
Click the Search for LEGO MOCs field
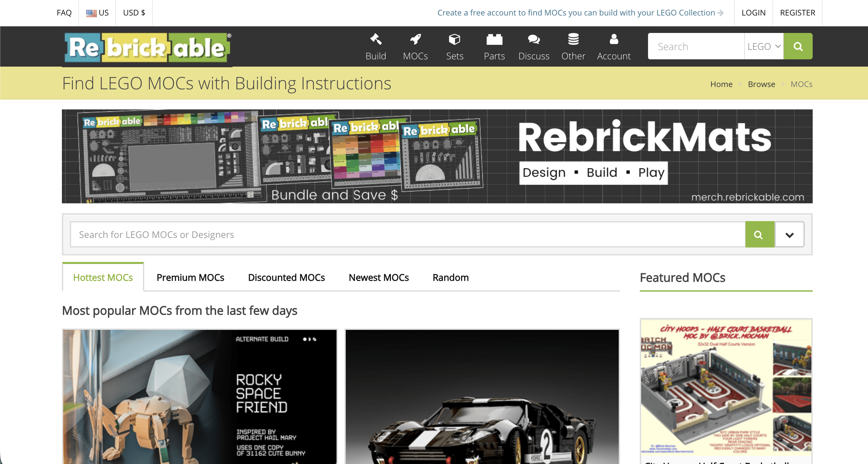coord(407,235)
